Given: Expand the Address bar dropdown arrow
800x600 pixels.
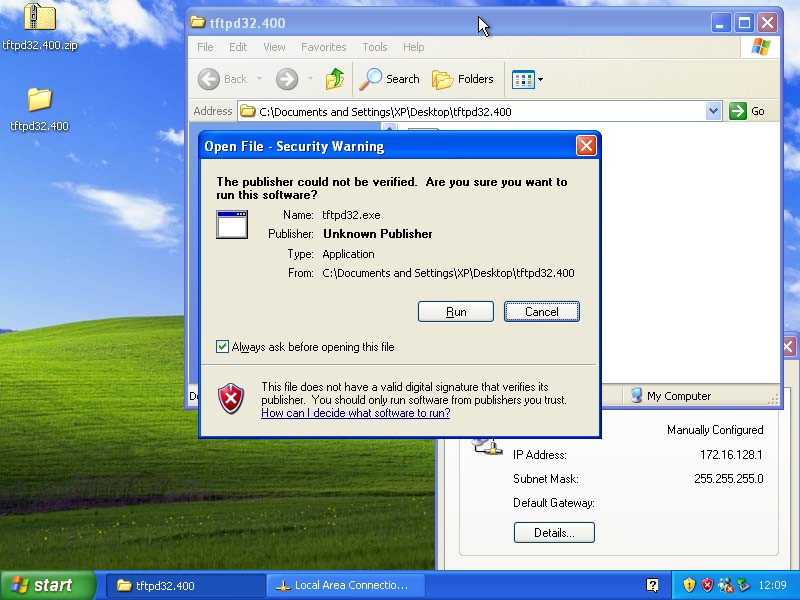Looking at the screenshot, I should click(x=713, y=111).
